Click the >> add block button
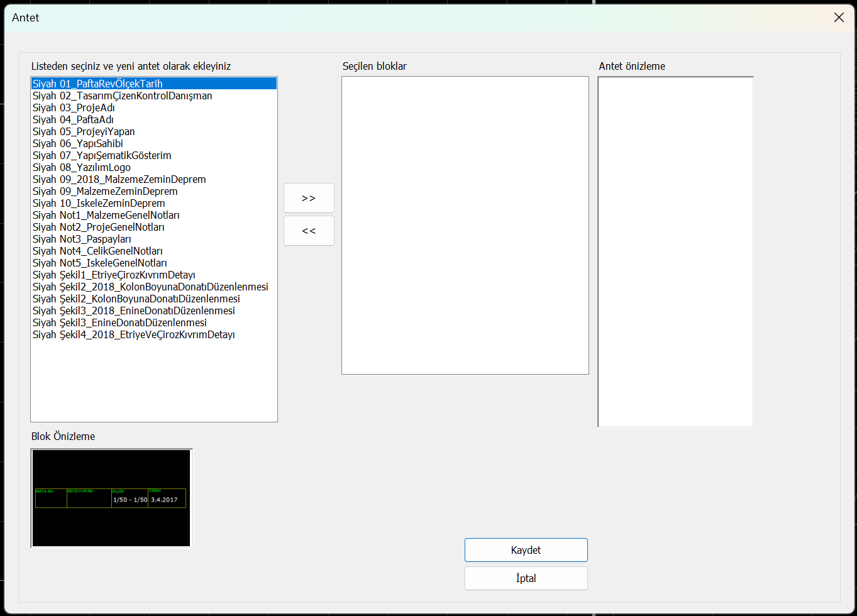The width and height of the screenshot is (857, 616). pos(309,198)
